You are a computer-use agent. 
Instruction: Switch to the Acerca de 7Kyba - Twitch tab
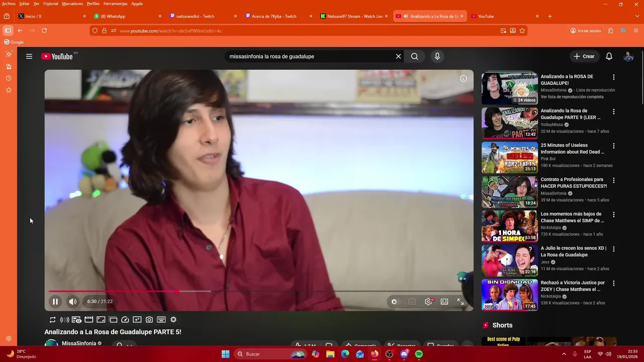(279, 16)
